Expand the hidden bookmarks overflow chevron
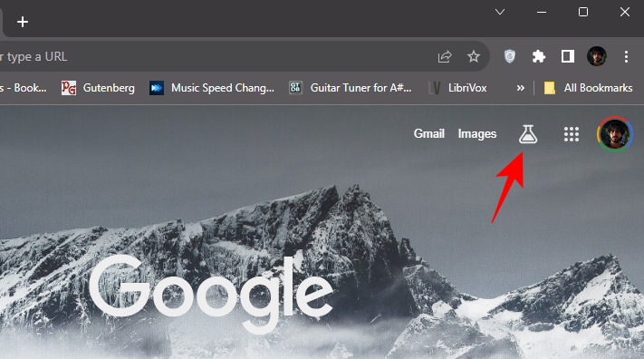This screenshot has width=644, height=359. [521, 88]
